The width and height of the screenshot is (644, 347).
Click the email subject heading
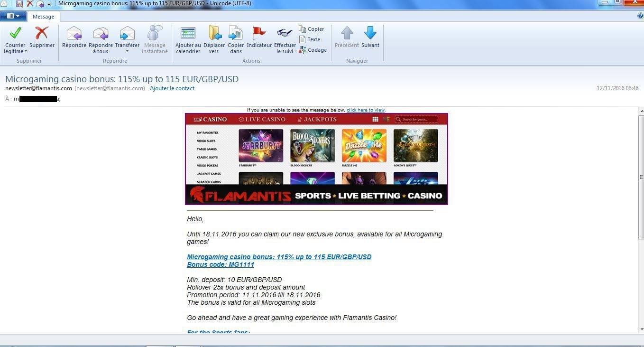click(x=122, y=79)
